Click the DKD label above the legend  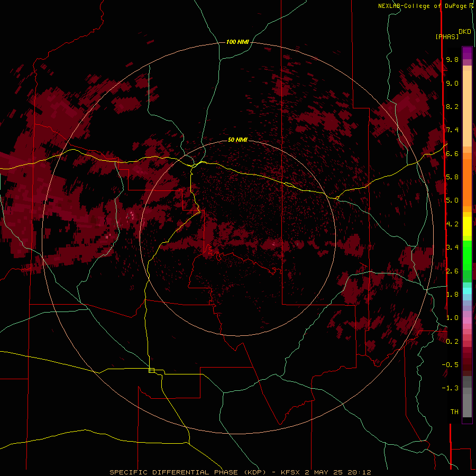click(464, 32)
